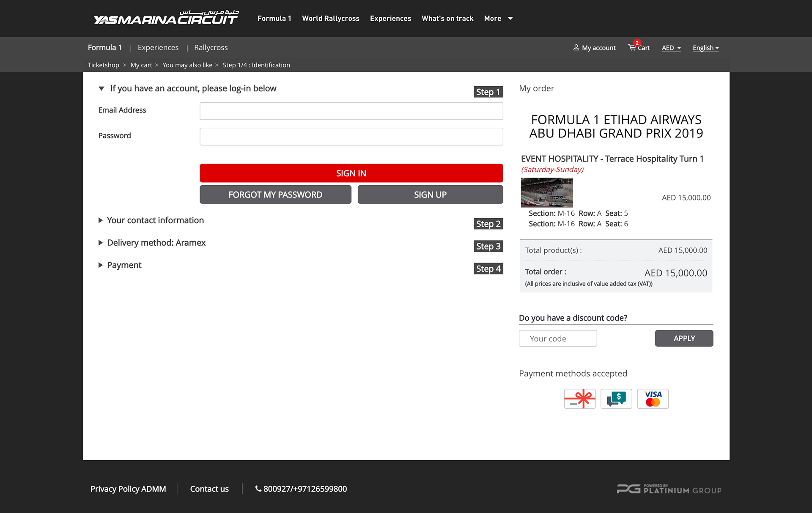The width and height of the screenshot is (812, 513).
Task: Expand Your contact information section
Action: pyautogui.click(x=101, y=220)
